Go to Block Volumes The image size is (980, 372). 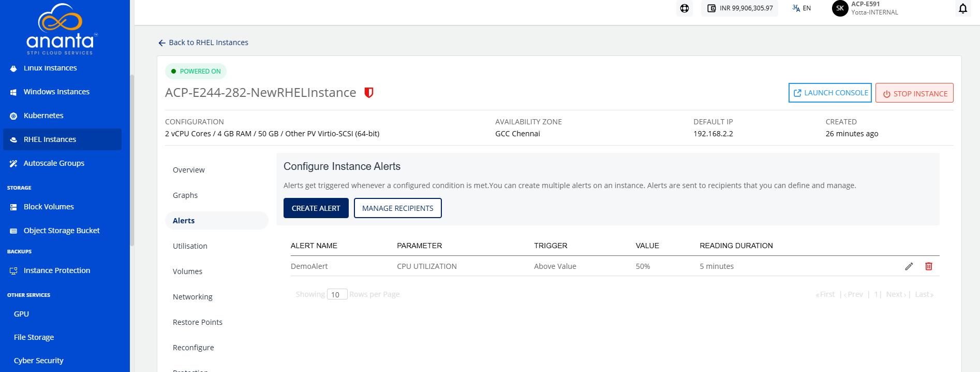[x=62, y=207]
